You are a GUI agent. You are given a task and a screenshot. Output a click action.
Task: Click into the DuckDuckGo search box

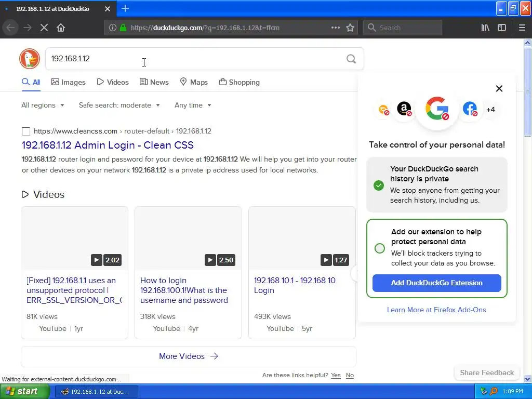(x=195, y=59)
